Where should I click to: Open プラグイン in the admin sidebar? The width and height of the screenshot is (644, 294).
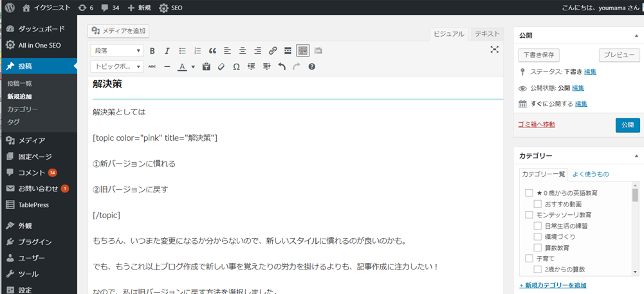[35, 242]
